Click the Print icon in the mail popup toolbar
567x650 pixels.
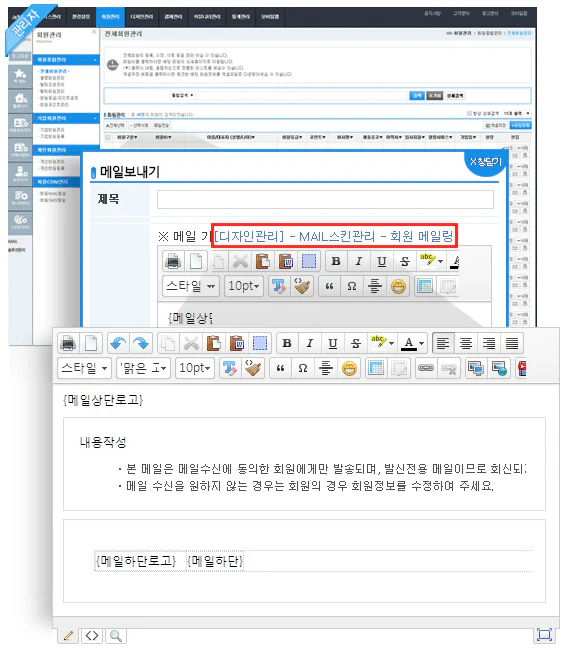coord(173,261)
